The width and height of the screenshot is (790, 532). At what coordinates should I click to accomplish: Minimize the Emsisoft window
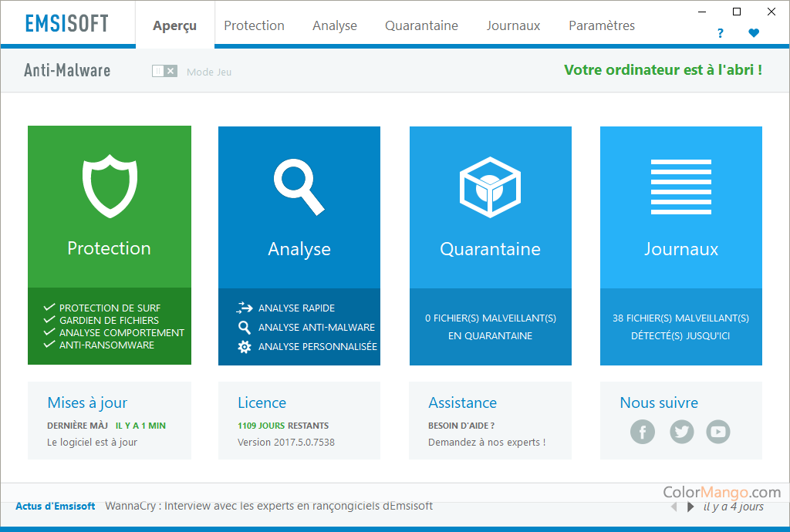[x=702, y=12]
